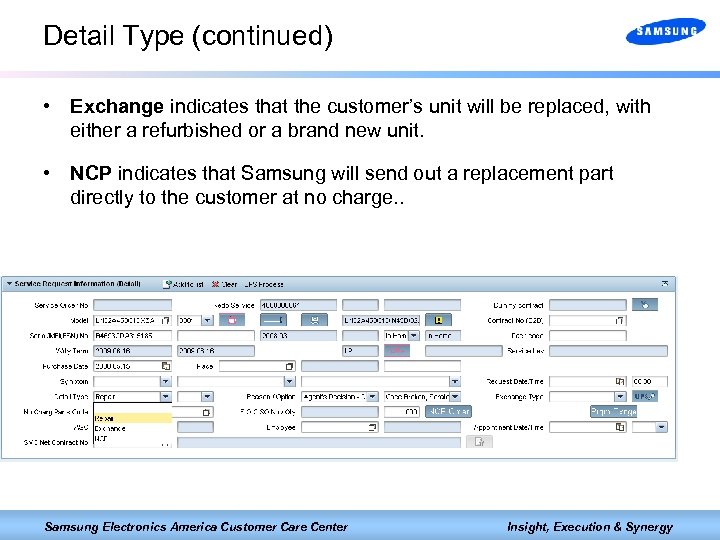This screenshot has width=720, height=540.
Task: Expand the third, widest Symptom dropdown
Action: [x=455, y=381]
